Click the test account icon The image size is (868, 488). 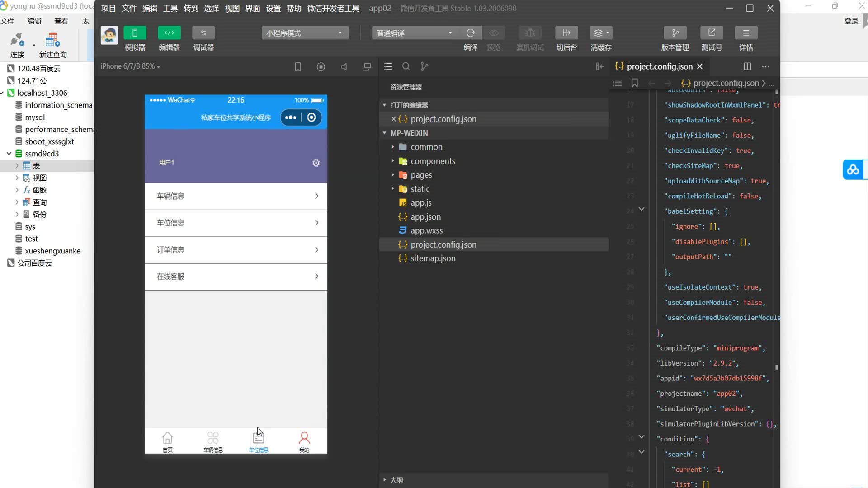coord(711,33)
